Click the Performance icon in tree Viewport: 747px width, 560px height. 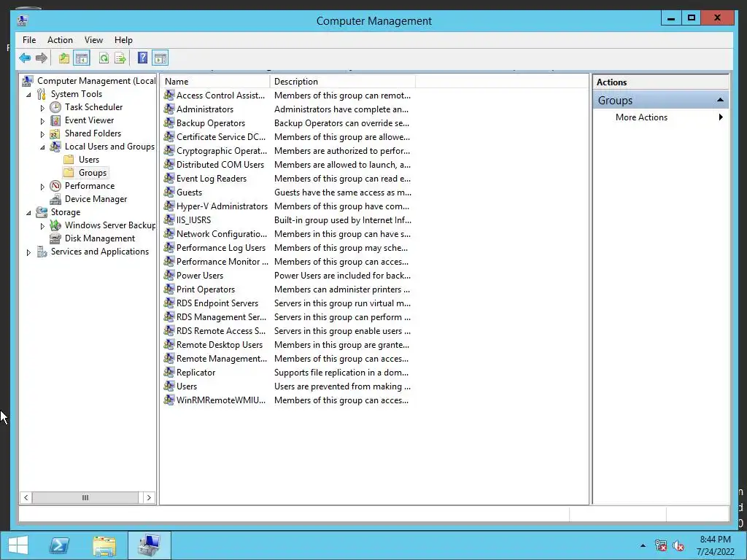(55, 186)
